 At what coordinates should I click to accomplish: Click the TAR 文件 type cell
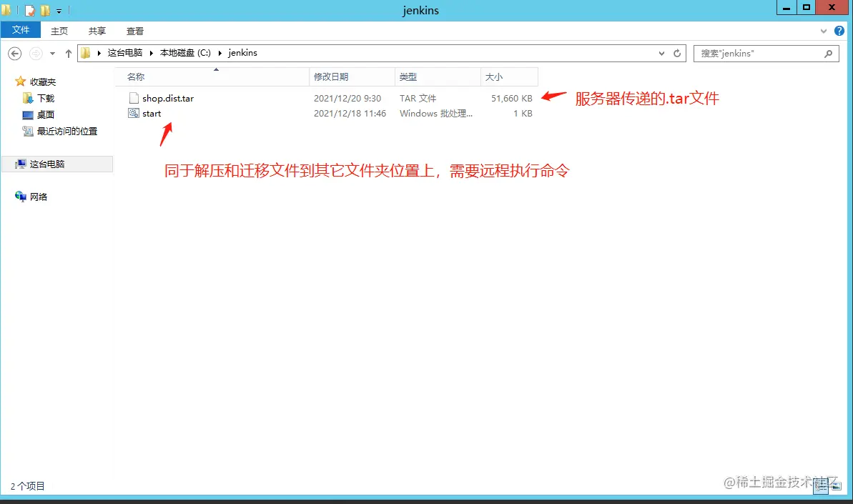pos(418,98)
